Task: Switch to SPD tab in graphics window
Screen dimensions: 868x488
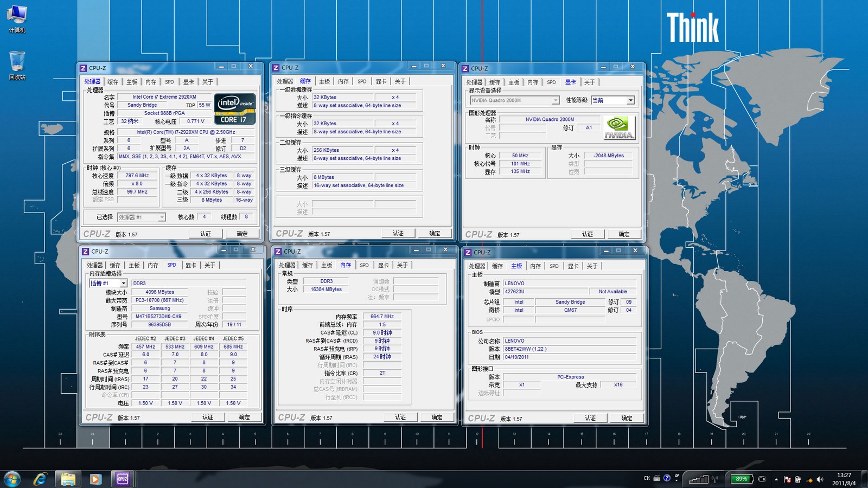Action: pyautogui.click(x=551, y=82)
